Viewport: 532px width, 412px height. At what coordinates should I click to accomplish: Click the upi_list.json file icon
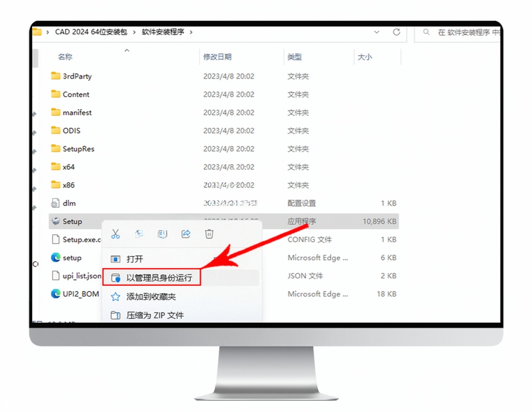point(55,275)
